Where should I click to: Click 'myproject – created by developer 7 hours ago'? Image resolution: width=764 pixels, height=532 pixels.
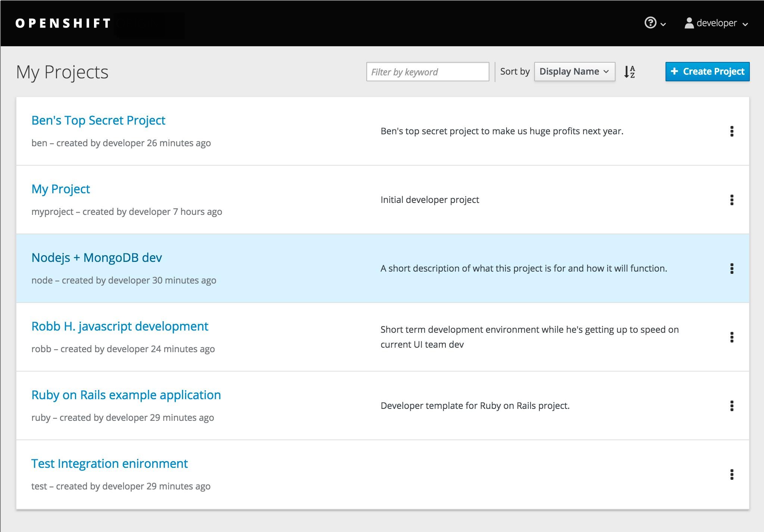click(x=127, y=212)
